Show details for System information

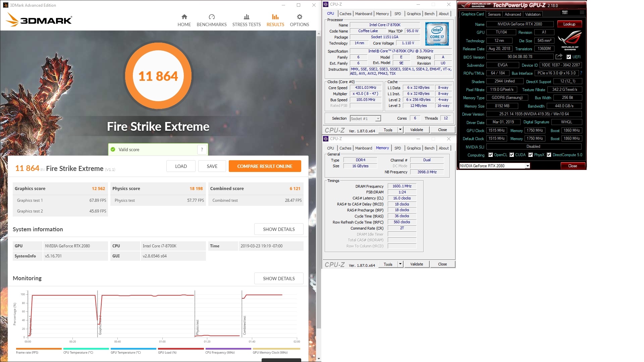pos(279,229)
